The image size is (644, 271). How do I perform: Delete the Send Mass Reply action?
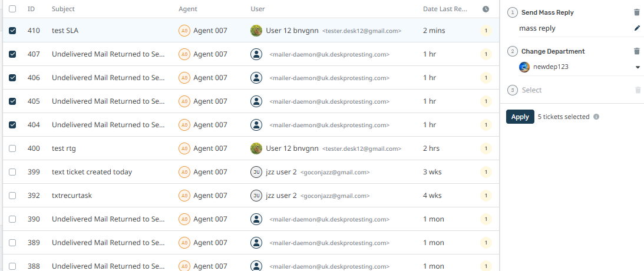[x=636, y=12]
